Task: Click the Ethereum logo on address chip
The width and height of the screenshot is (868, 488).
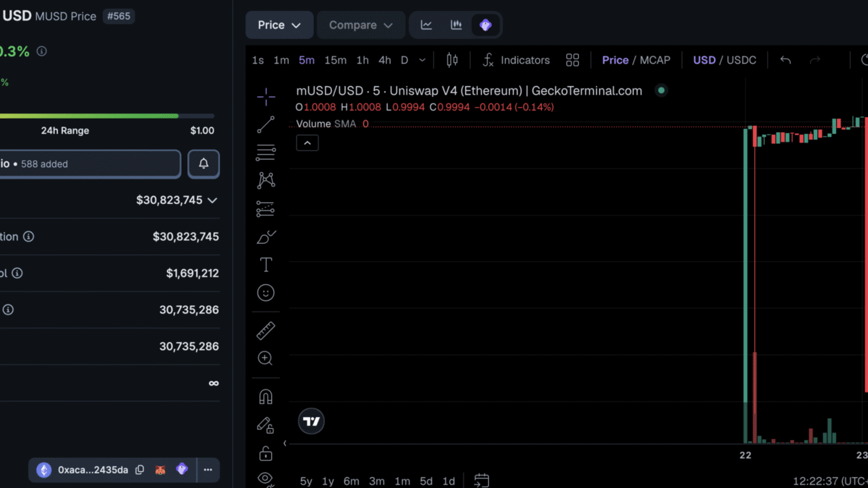Action: [44, 470]
